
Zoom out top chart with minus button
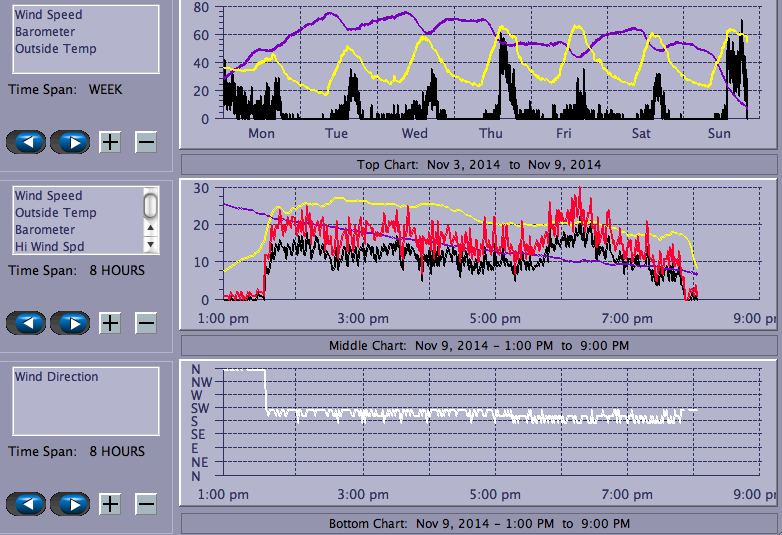click(146, 142)
